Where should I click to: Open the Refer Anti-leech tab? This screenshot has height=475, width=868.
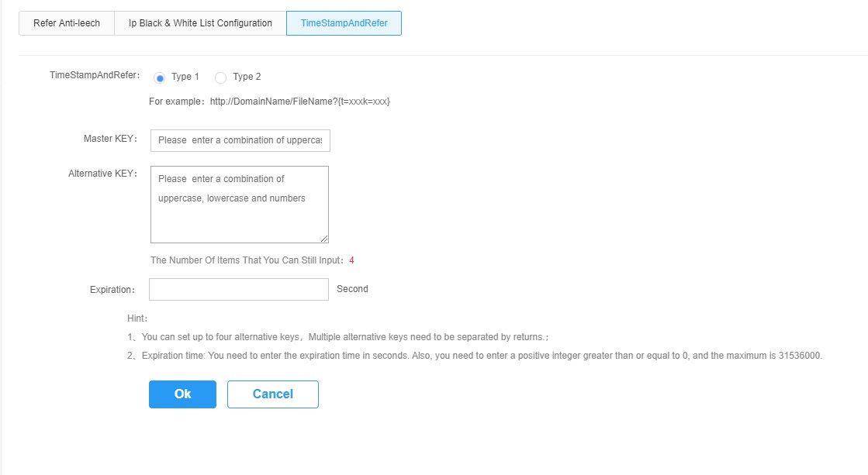[67, 23]
